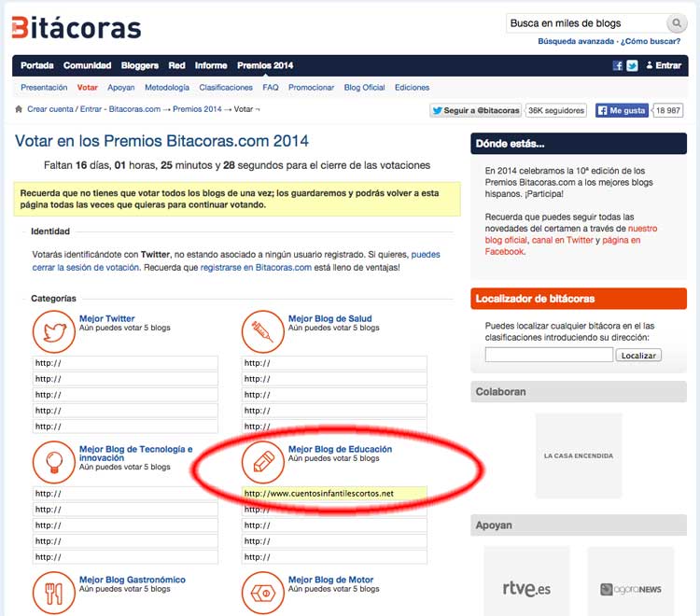Open the Facebook icon in navigation bar
This screenshot has height=616, width=700.
pyautogui.click(x=617, y=66)
